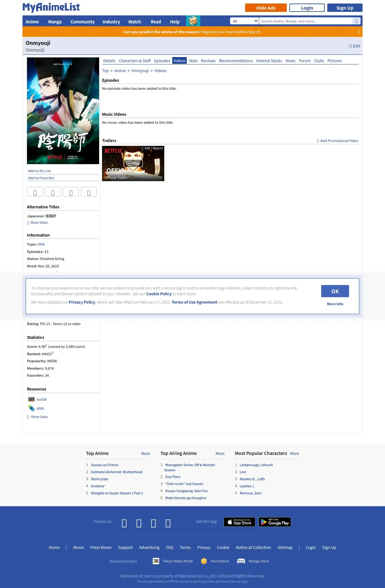385x588 pixels.
Task: Open the Terms of Use Agreement link
Action: pyautogui.click(x=194, y=302)
